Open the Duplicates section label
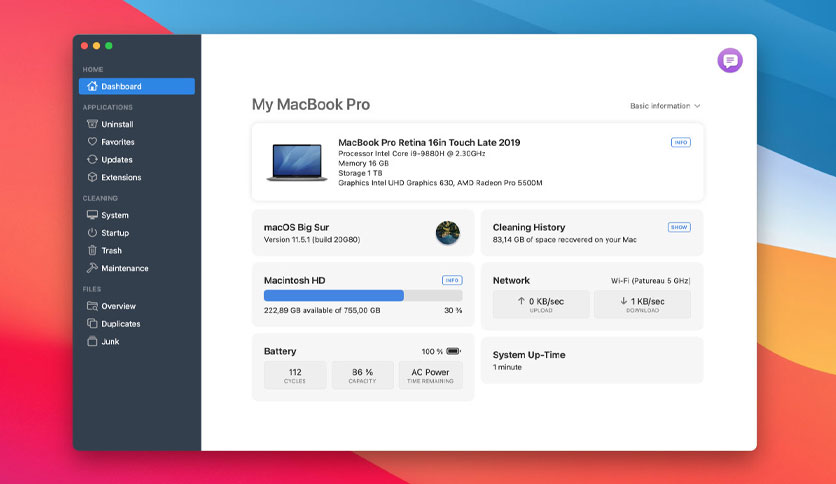Image resolution: width=836 pixels, height=484 pixels. pos(120,324)
